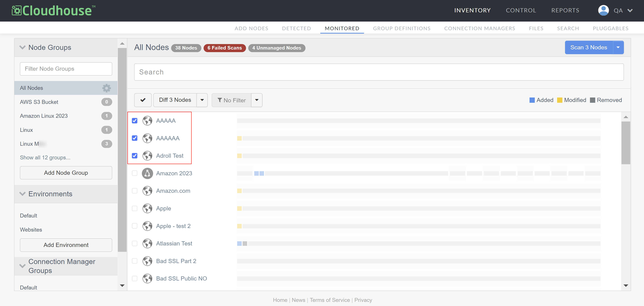The height and width of the screenshot is (306, 644).
Task: Click the sidebar scroll down arrow
Action: pos(122,286)
